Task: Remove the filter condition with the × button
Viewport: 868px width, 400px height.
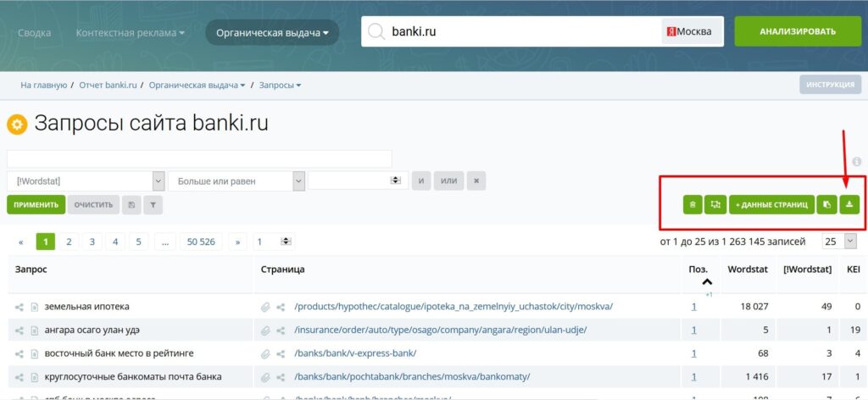Action: pyautogui.click(x=476, y=181)
